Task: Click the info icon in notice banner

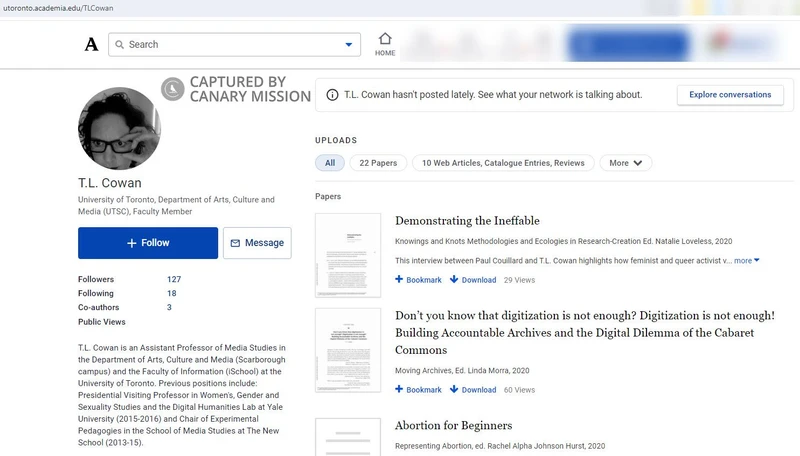Action: coord(332,95)
